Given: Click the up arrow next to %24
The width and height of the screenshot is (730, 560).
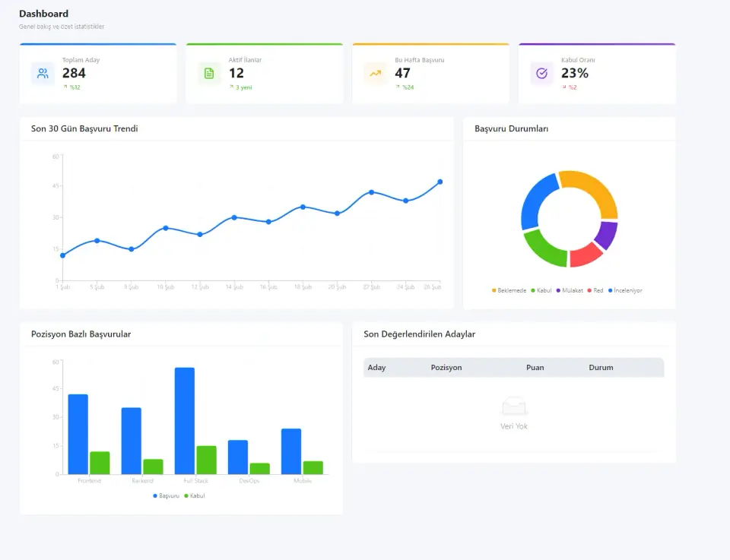Looking at the screenshot, I should 398,87.
